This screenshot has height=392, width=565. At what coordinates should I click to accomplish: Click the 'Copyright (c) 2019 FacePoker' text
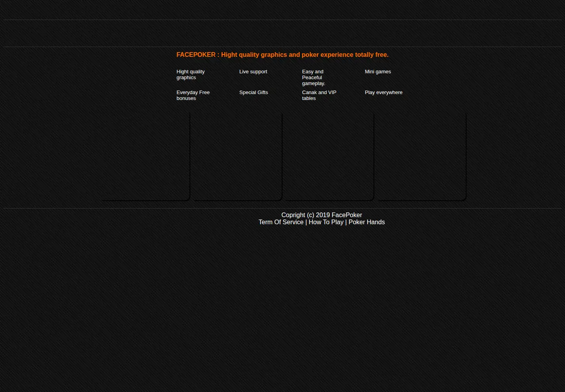(x=322, y=215)
